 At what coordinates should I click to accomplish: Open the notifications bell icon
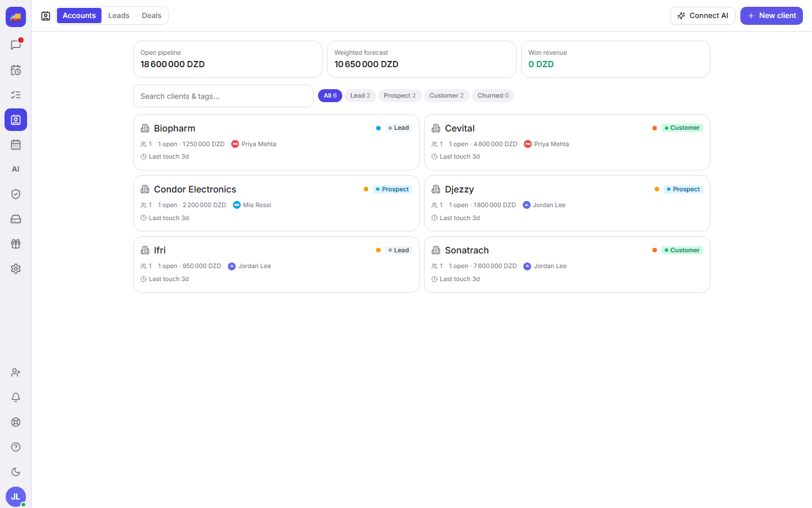click(x=16, y=397)
